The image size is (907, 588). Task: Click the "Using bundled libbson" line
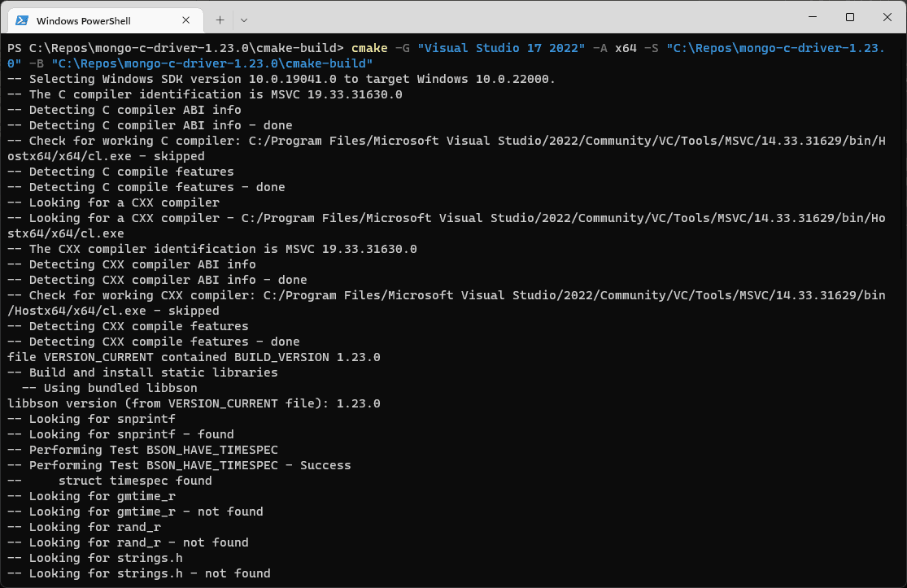pos(109,388)
